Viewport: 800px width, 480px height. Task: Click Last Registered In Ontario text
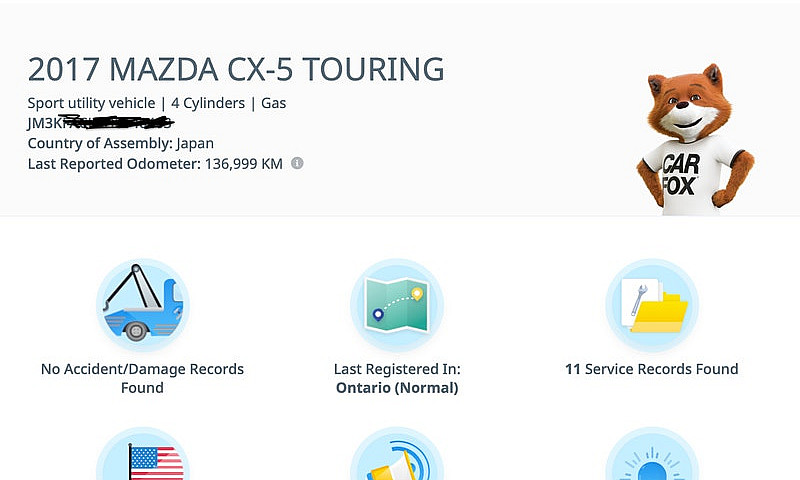(397, 378)
